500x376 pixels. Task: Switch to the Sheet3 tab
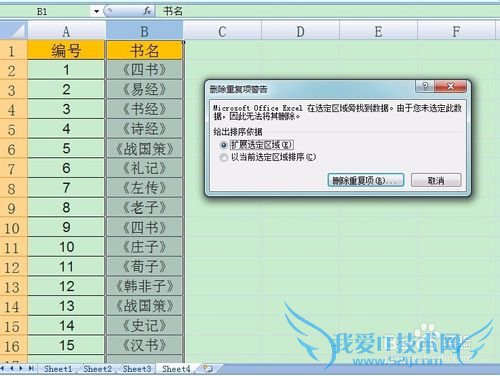[x=137, y=369]
